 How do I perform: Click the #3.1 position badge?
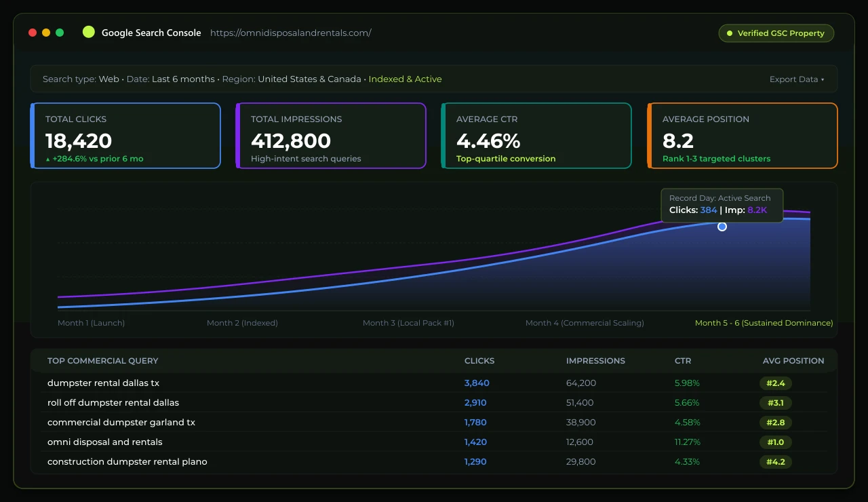[776, 403]
